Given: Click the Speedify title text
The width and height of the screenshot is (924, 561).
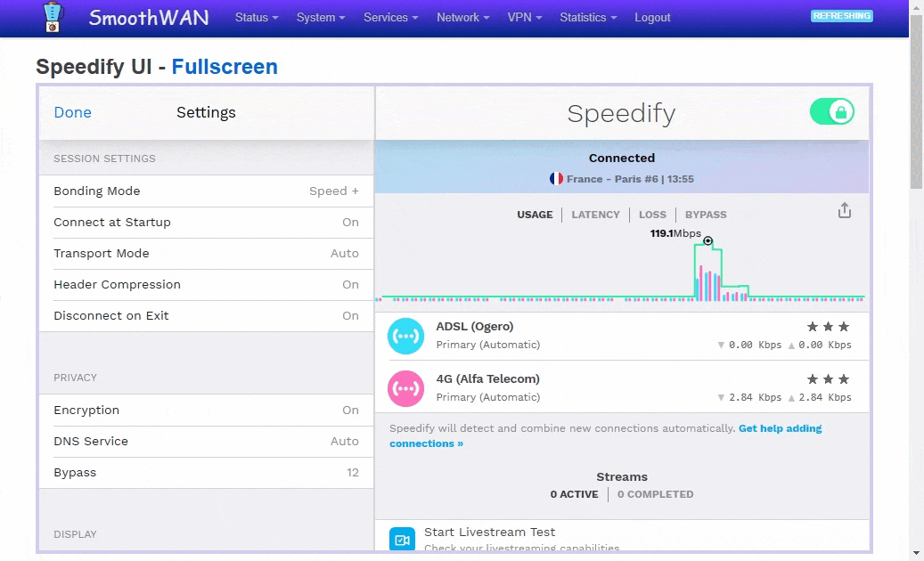Looking at the screenshot, I should (621, 113).
